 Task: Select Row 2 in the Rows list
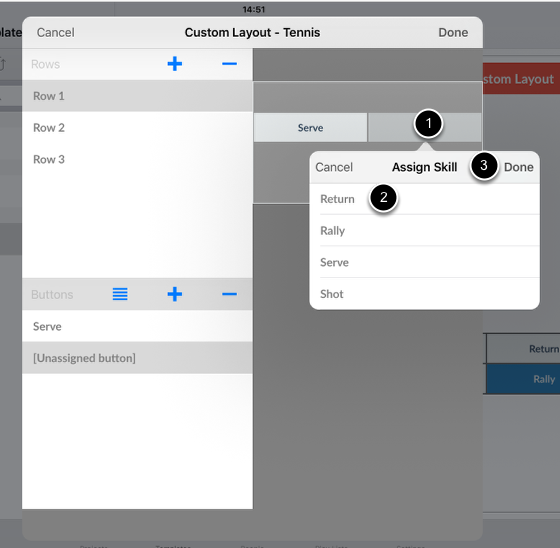click(138, 128)
